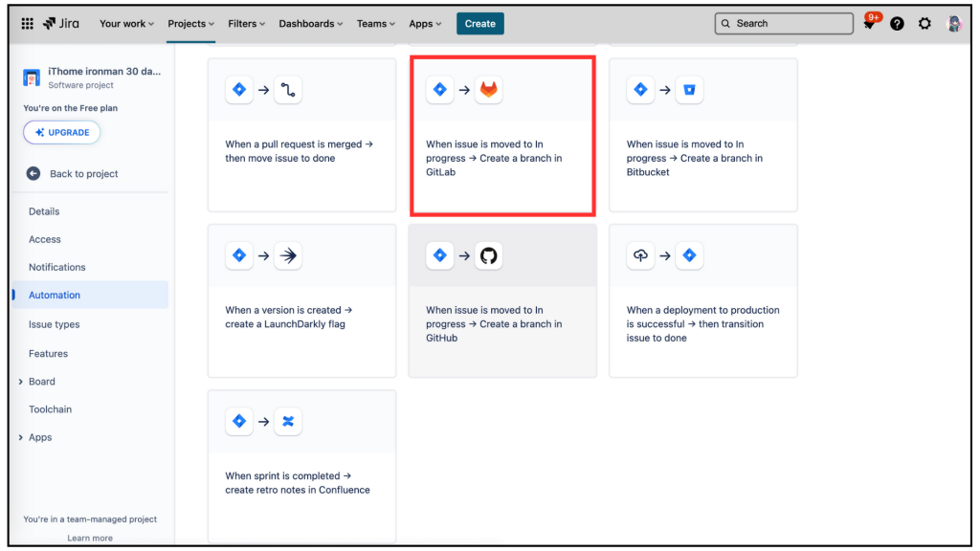Expand the Apps sidebar section

pos(21,437)
